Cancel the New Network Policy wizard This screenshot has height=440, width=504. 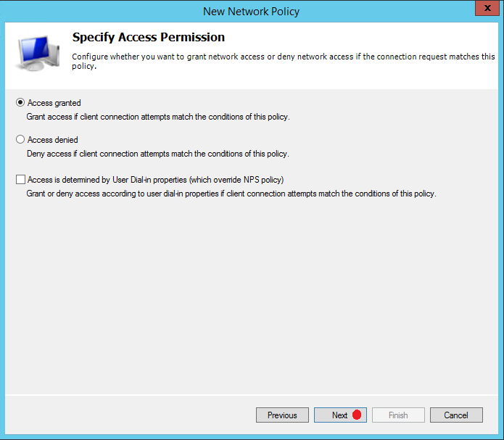pos(456,415)
